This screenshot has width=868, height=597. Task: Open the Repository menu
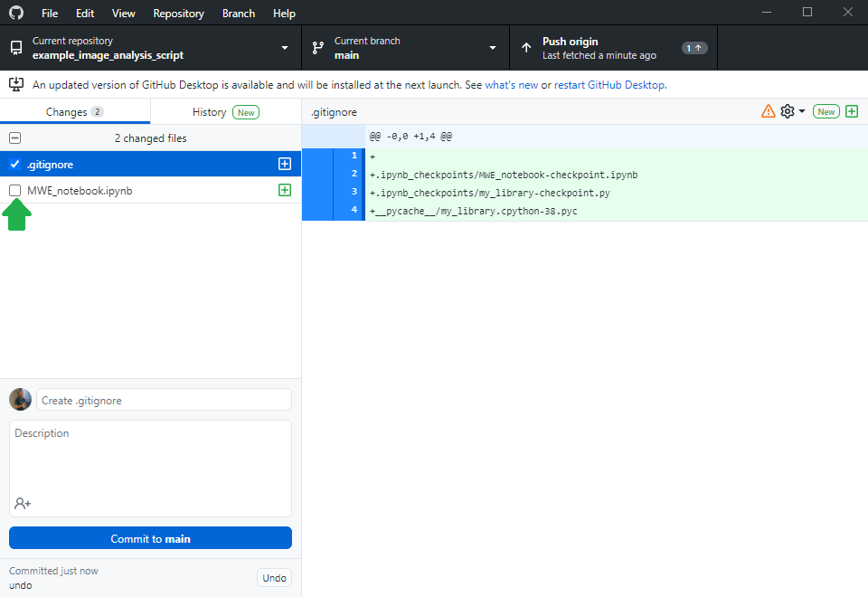(178, 14)
